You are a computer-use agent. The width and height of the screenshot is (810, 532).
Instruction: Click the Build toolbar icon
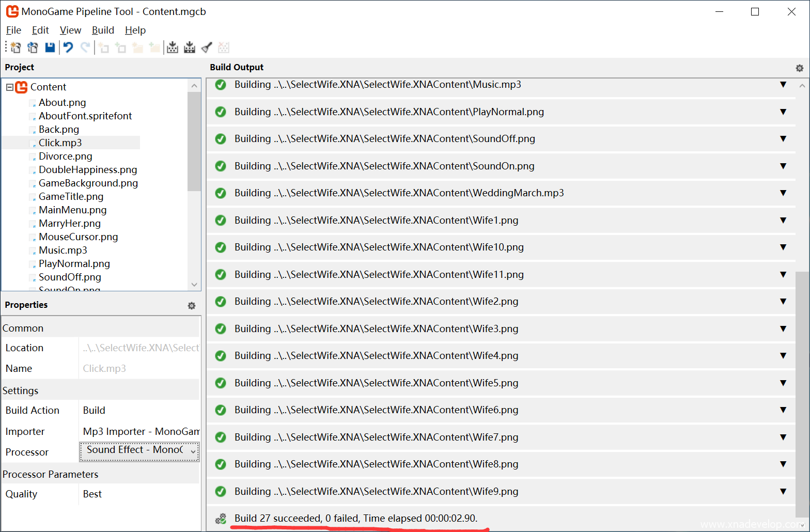coord(173,48)
